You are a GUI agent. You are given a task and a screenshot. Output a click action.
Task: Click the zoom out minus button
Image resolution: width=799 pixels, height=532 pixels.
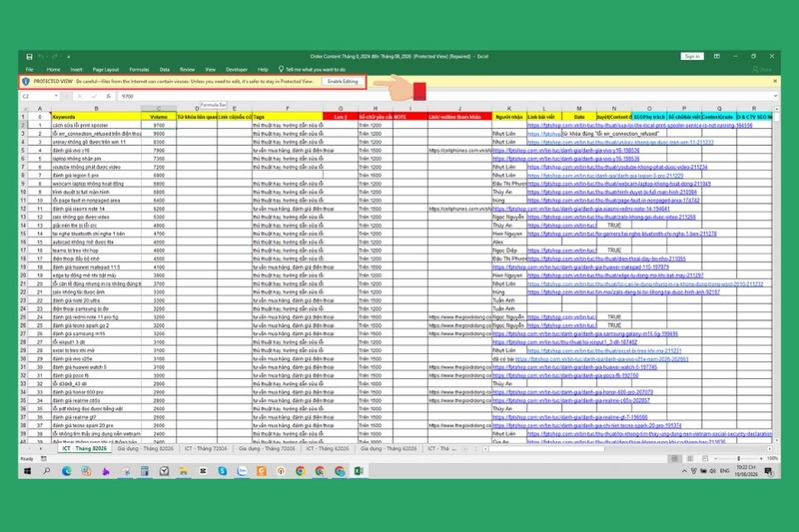click(x=716, y=459)
